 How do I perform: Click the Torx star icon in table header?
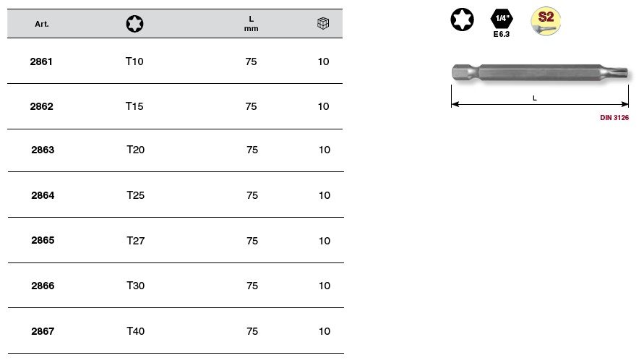(134, 24)
